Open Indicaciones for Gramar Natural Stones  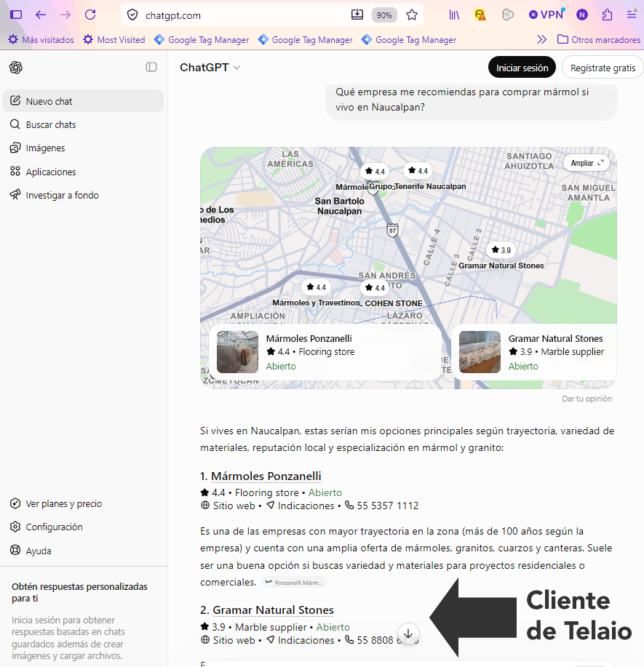301,640
